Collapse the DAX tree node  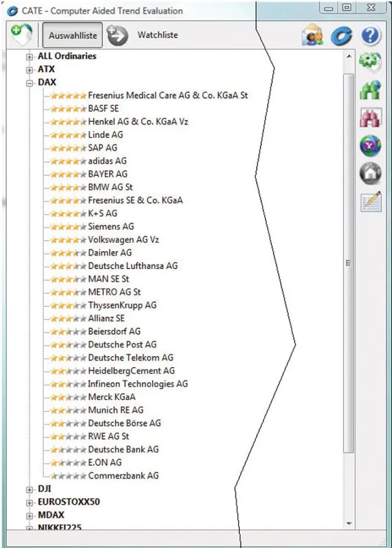point(30,83)
